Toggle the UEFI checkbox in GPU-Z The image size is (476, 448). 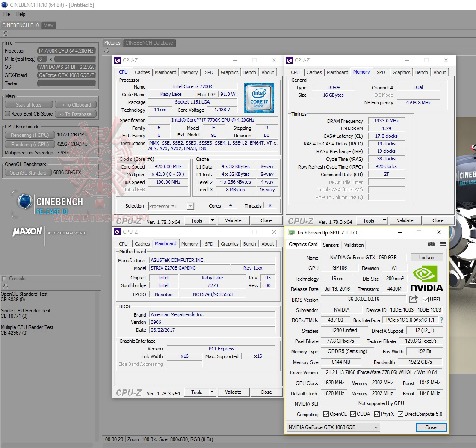tap(425, 299)
